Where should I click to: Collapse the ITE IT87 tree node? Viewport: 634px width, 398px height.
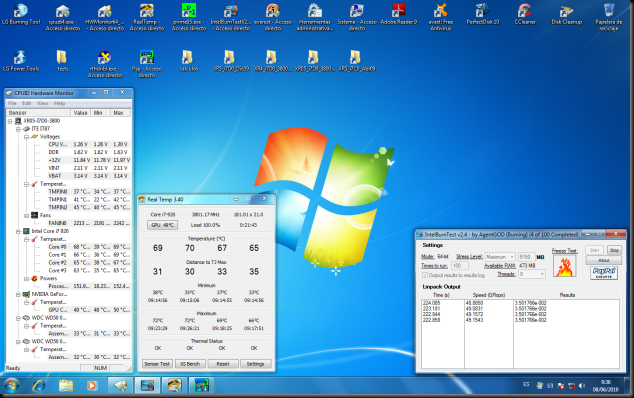[18, 129]
